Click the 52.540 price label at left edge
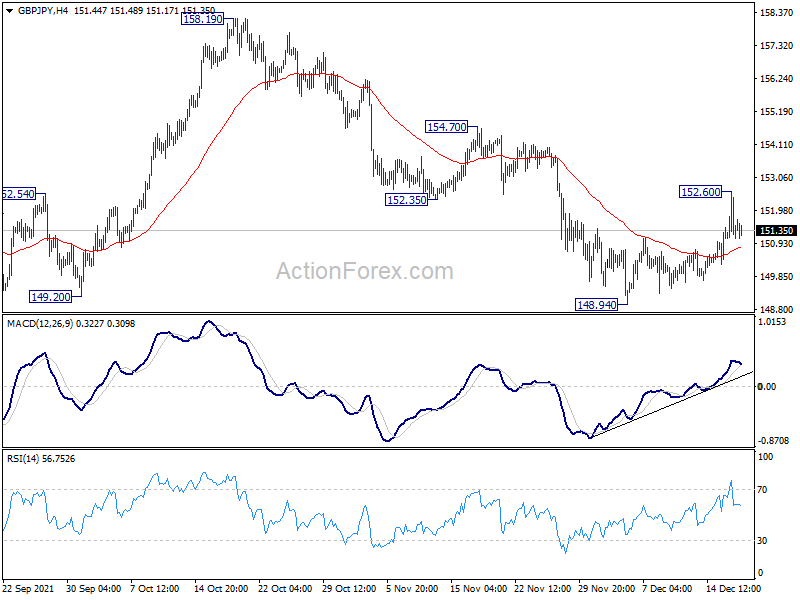Image resolution: width=800 pixels, height=600 pixels. point(19,194)
